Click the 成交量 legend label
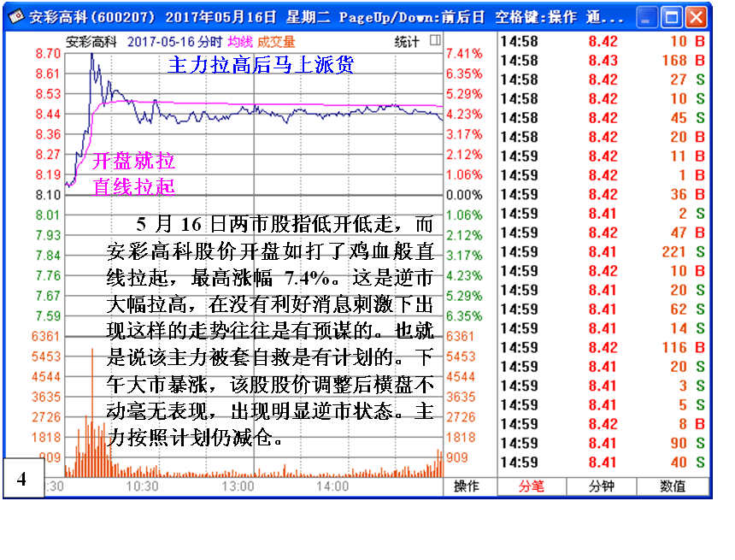This screenshot has width=735, height=560. [x=276, y=42]
